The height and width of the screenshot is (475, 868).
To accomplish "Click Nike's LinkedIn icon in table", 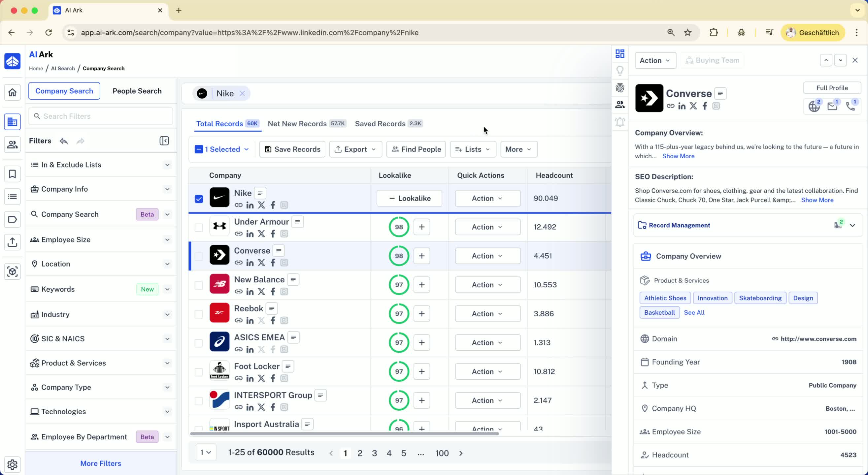I will (250, 205).
